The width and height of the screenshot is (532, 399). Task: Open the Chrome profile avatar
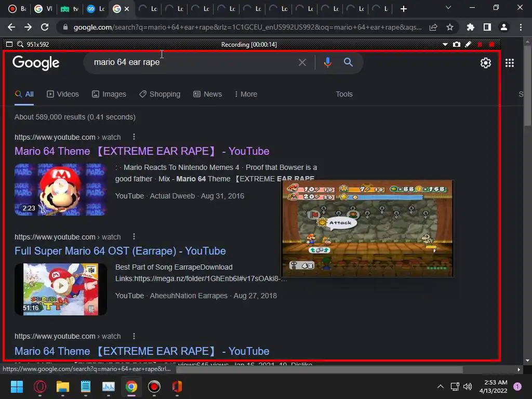504,27
